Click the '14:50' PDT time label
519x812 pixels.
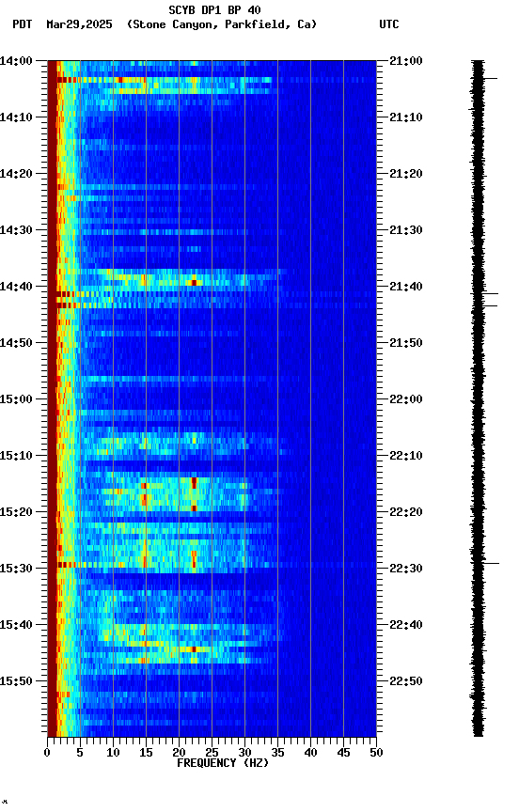click(16, 343)
